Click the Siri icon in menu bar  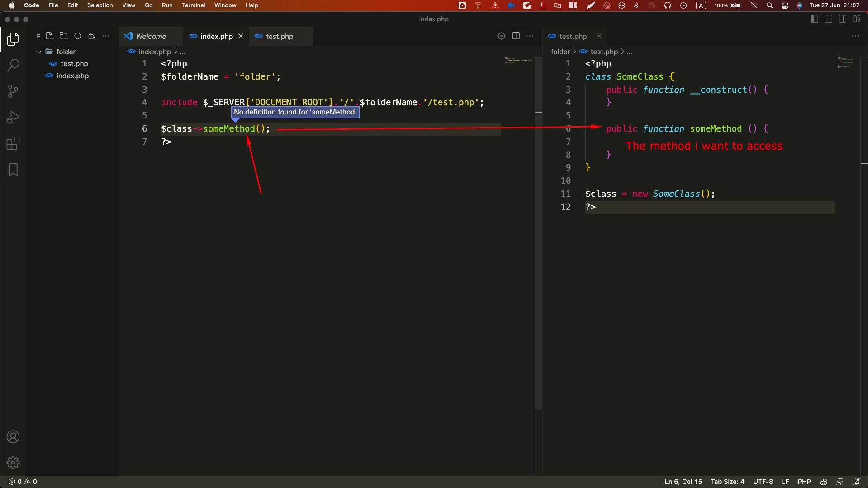[x=799, y=5]
